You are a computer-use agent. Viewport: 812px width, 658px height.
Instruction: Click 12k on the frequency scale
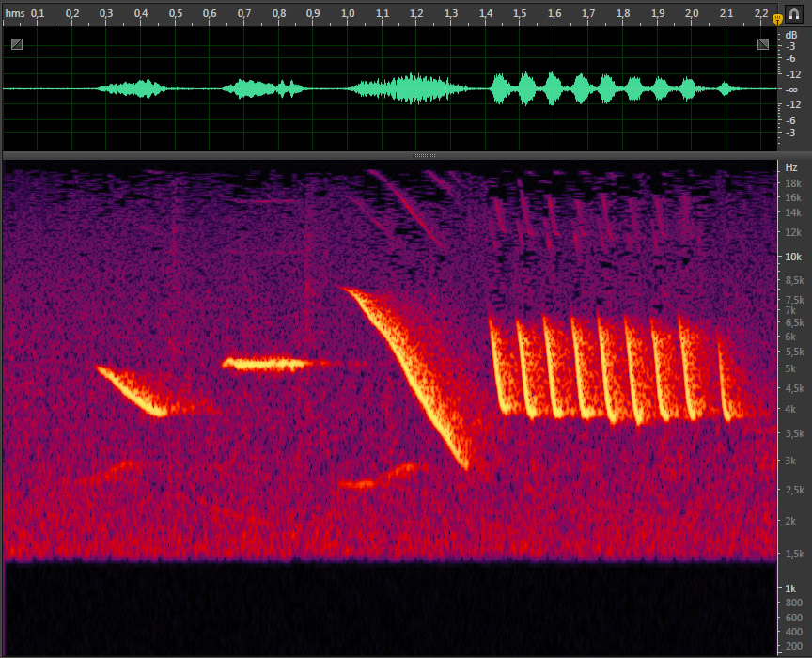(x=793, y=232)
